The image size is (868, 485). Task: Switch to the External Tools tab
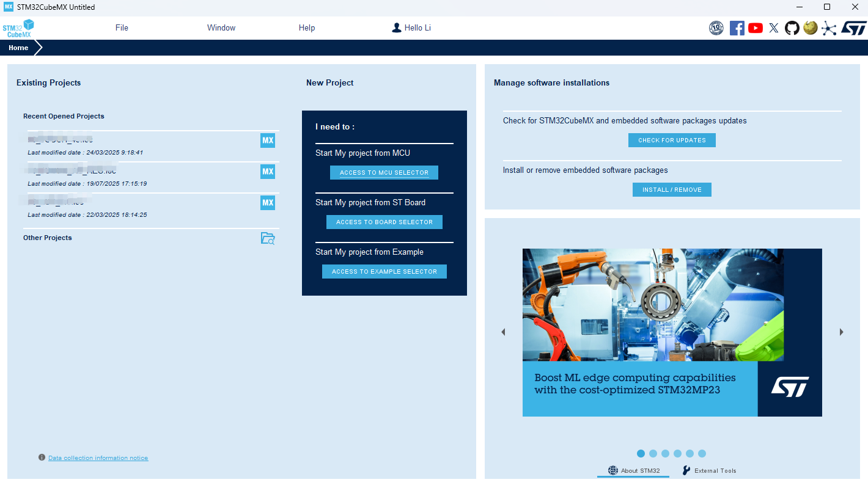click(x=709, y=471)
